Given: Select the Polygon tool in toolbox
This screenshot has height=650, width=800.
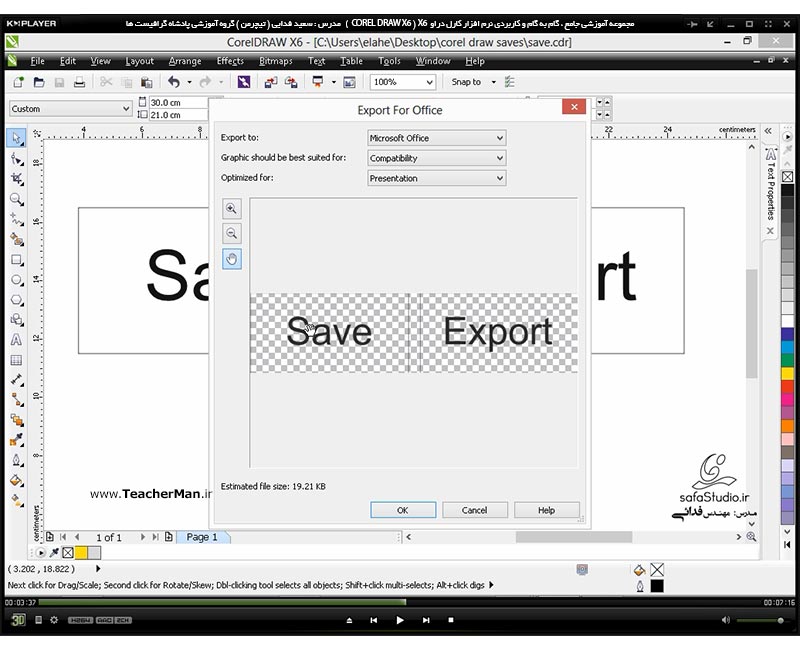Looking at the screenshot, I should 16,299.
